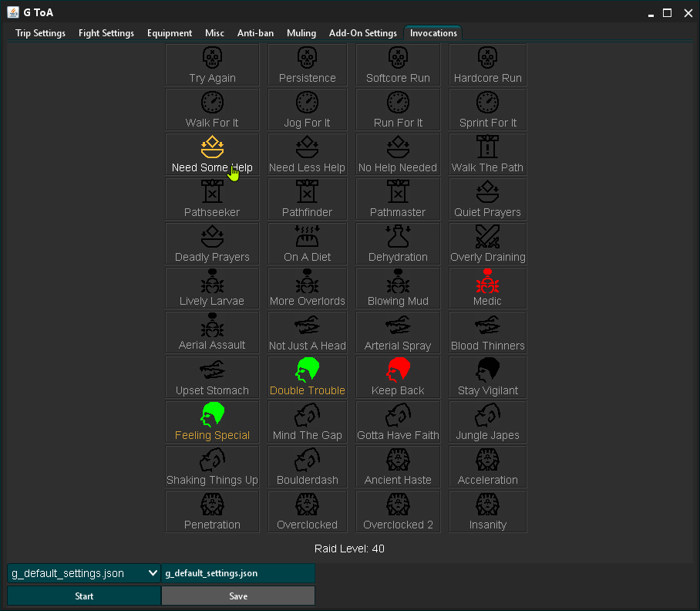Click the settings filename text field
The image size is (700, 611).
[x=238, y=573]
